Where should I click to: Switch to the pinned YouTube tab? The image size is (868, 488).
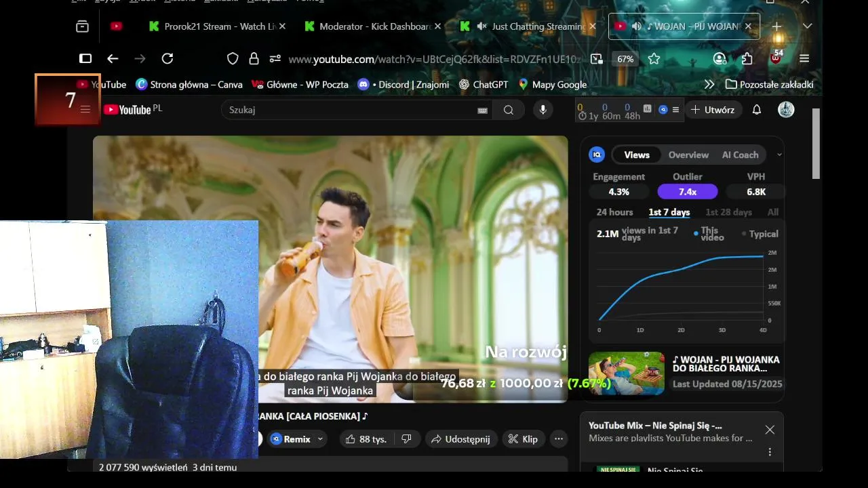coord(116,26)
